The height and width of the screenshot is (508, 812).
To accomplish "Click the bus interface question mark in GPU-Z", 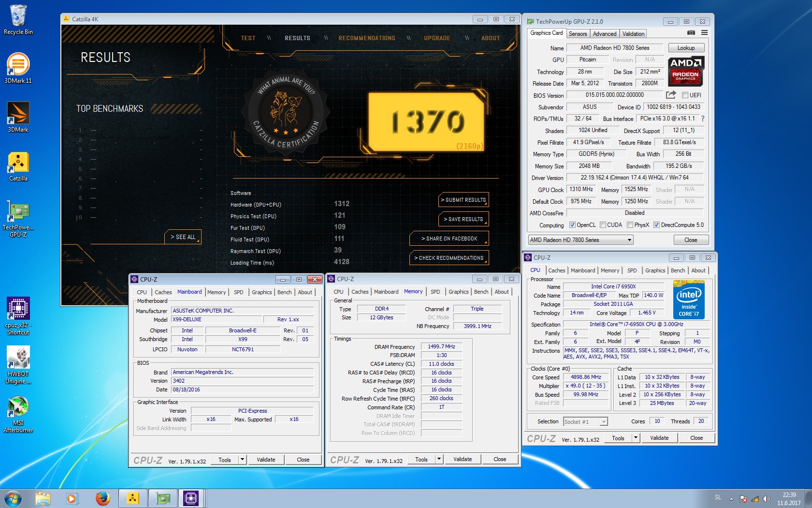I will 703,119.
